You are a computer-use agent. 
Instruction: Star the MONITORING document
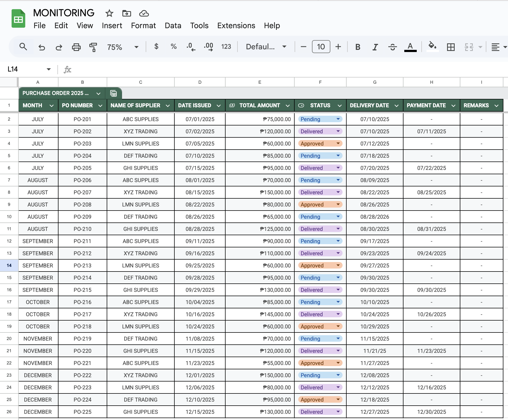tap(109, 13)
